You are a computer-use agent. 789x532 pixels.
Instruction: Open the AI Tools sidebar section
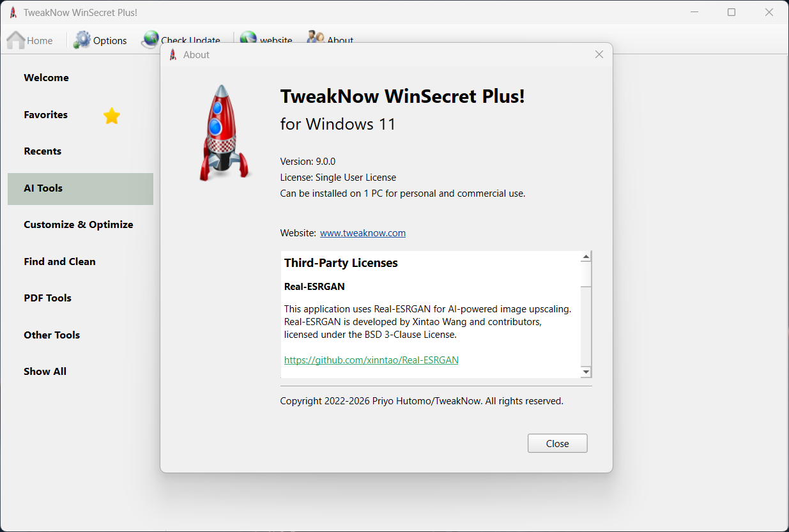[x=43, y=188]
